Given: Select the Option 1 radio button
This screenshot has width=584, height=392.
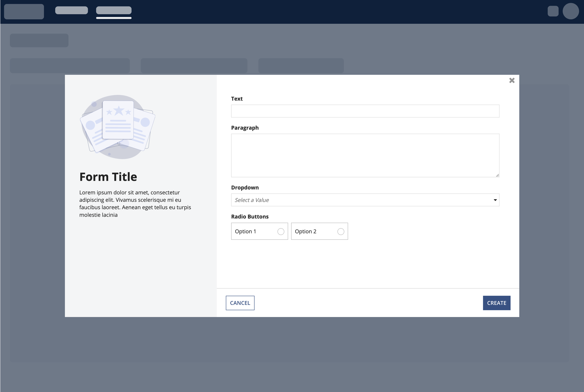Looking at the screenshot, I should click(x=281, y=232).
